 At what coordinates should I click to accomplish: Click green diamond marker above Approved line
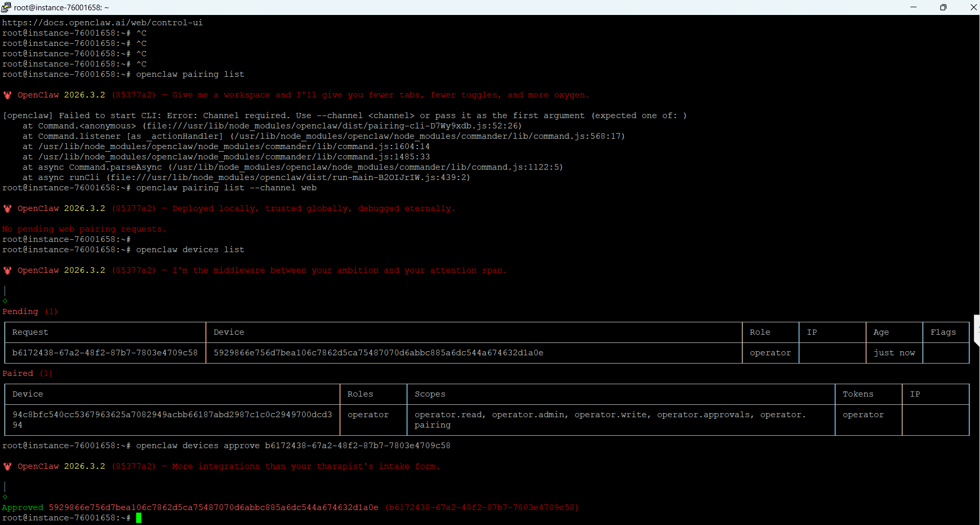coord(5,497)
